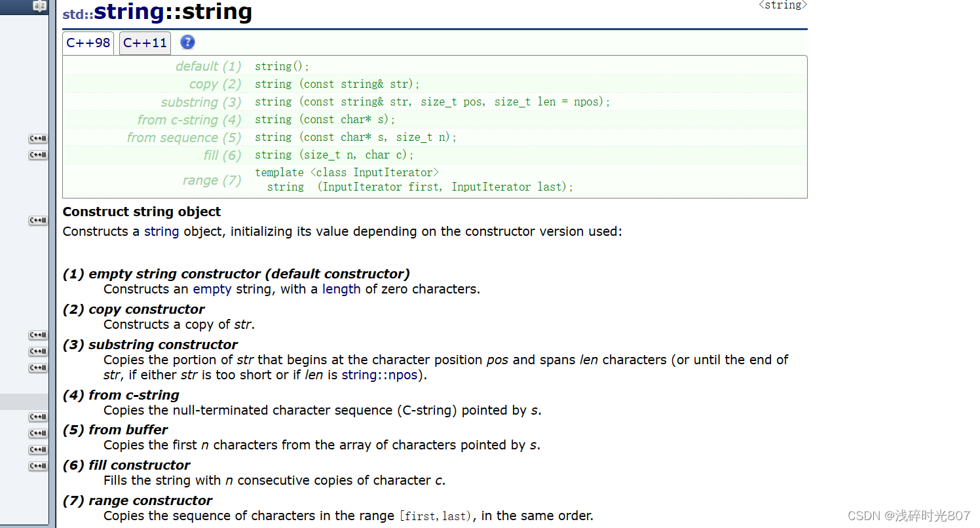Open the 'empty' link in default constructor
Screen dimensions: 980x528
212,289
